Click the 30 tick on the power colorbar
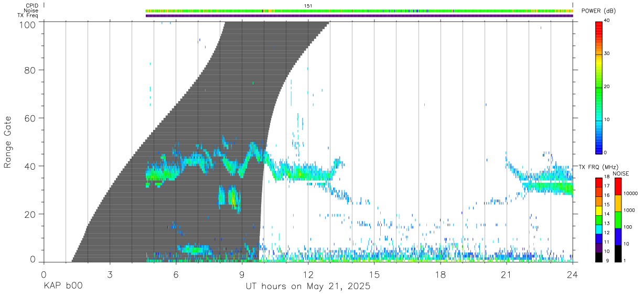This screenshot has width=644, height=297. click(607, 53)
